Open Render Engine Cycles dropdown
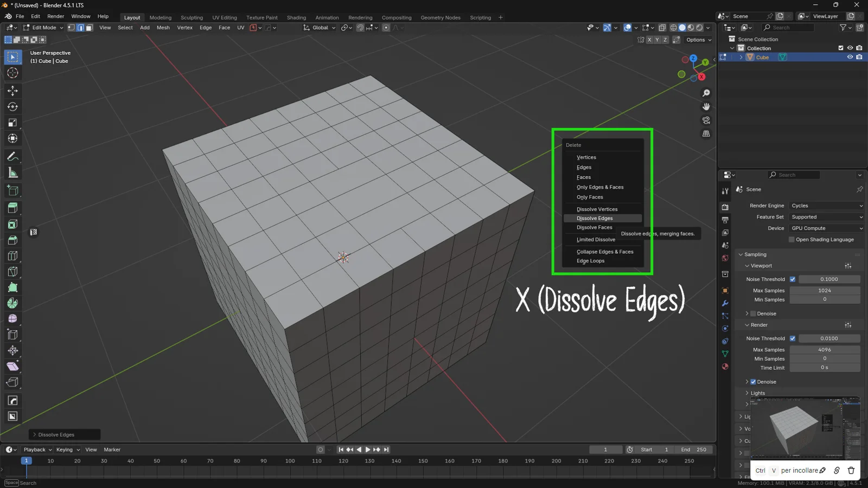868x488 pixels. [x=826, y=206]
